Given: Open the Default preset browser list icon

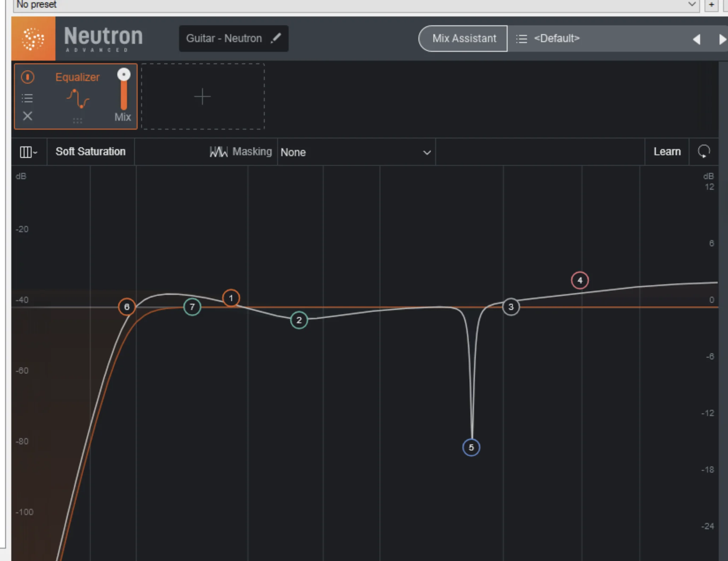Looking at the screenshot, I should (x=521, y=39).
